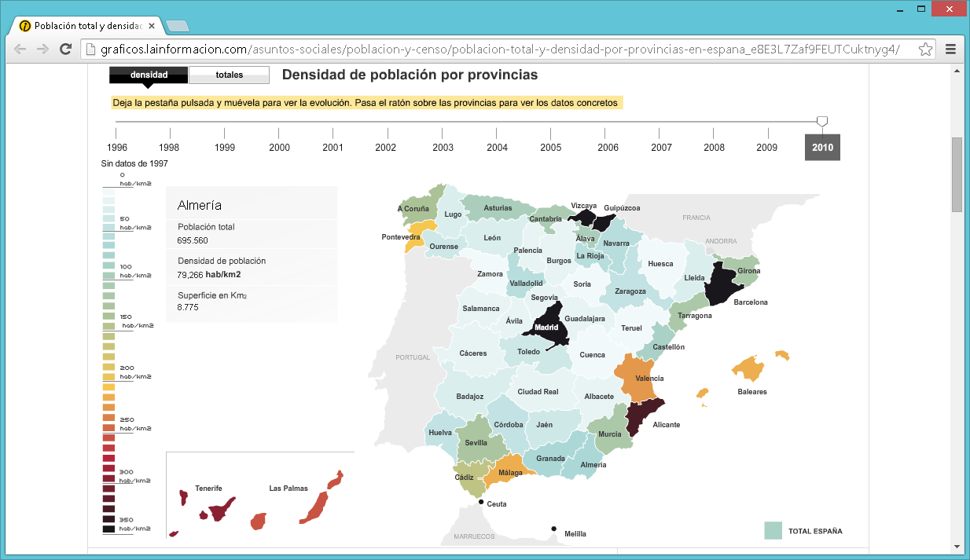
Task: Select year 2003 on the timeline
Action: pyautogui.click(x=443, y=147)
